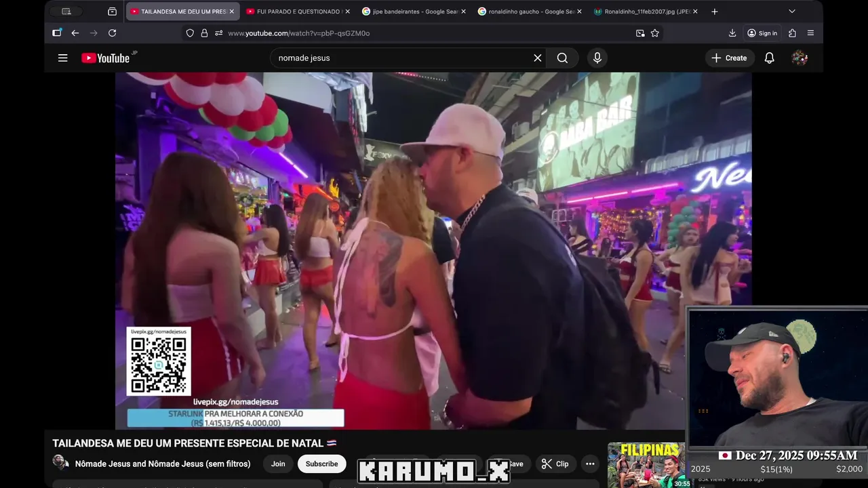Click the Join membership button
The width and height of the screenshot is (868, 488).
[278, 464]
